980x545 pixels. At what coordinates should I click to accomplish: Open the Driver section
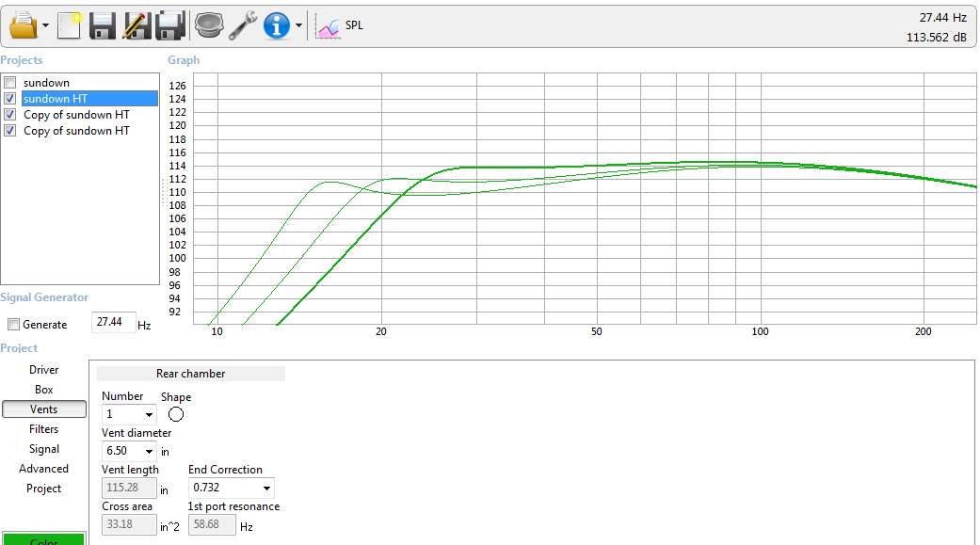(x=43, y=369)
